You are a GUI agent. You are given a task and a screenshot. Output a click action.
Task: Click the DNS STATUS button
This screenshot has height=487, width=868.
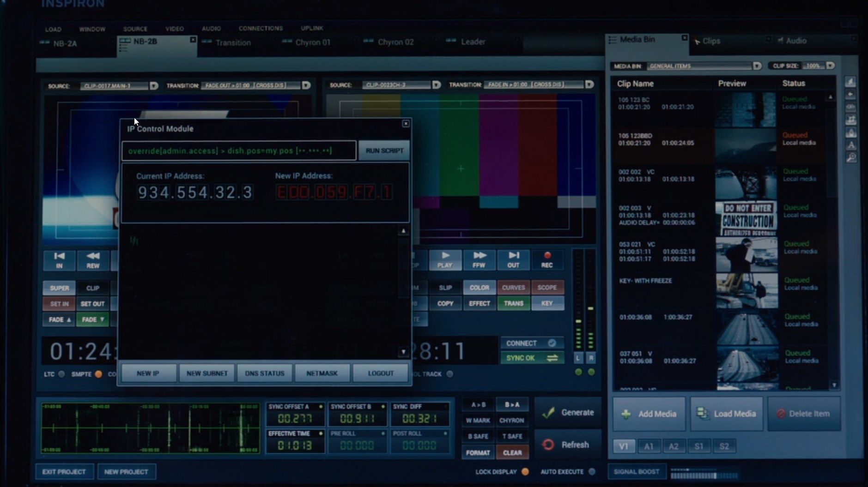click(x=265, y=373)
